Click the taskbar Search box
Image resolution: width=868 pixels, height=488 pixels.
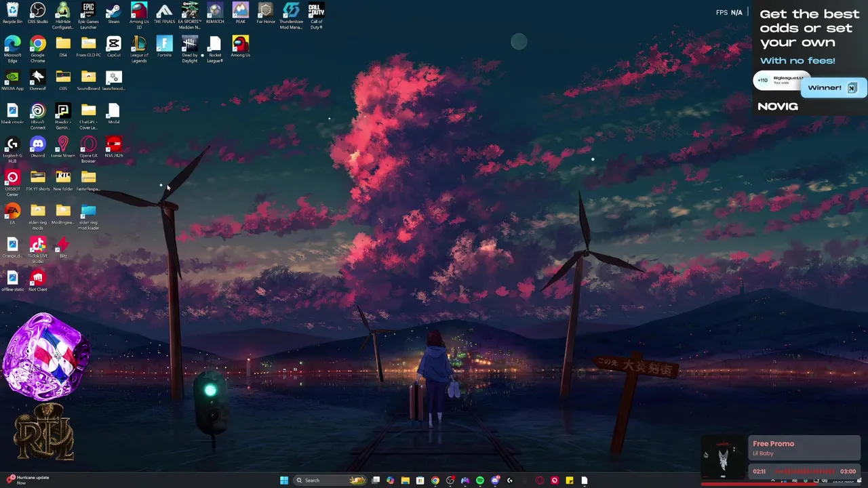[331, 480]
